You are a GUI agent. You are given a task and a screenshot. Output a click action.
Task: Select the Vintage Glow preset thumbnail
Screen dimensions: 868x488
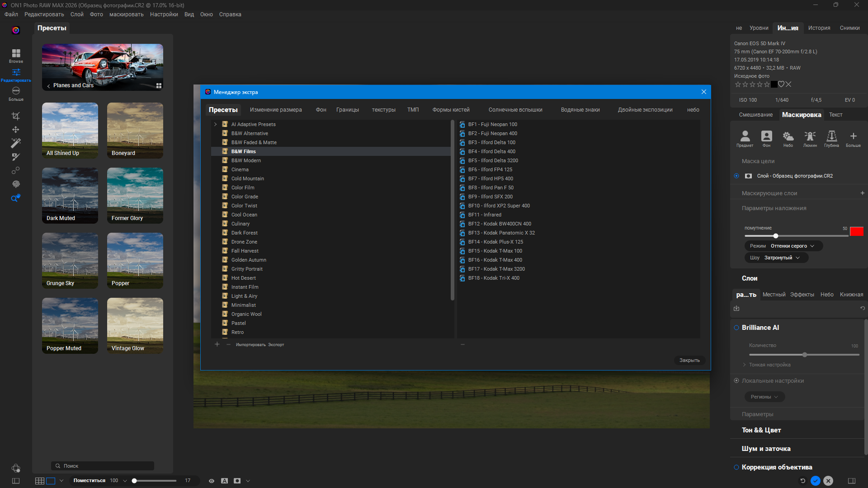click(x=135, y=325)
